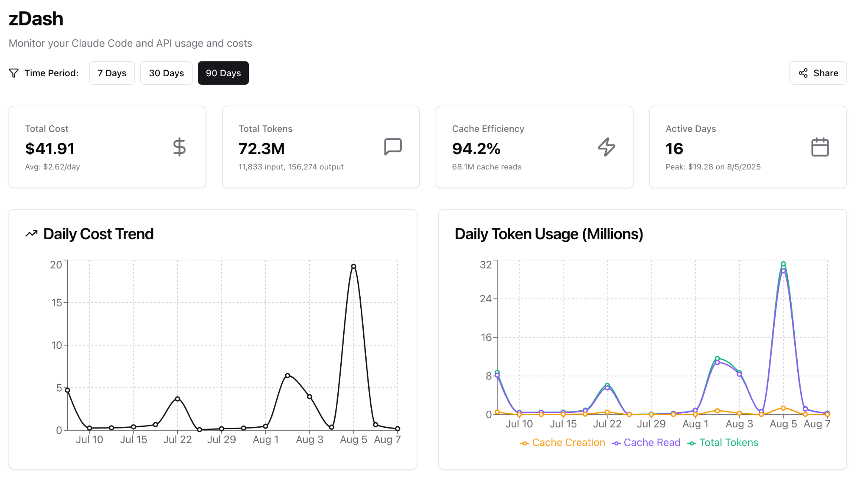The width and height of the screenshot is (868, 481).
Task: Click the '68.1M cache reads' text
Action: point(487,167)
